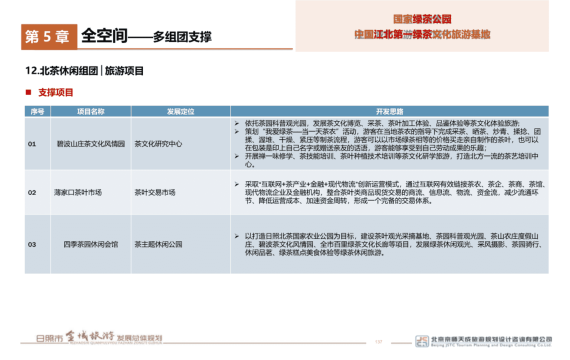The image size is (570, 360).
Task: Click the third arrow bullet in row 01
Action: [237, 156]
